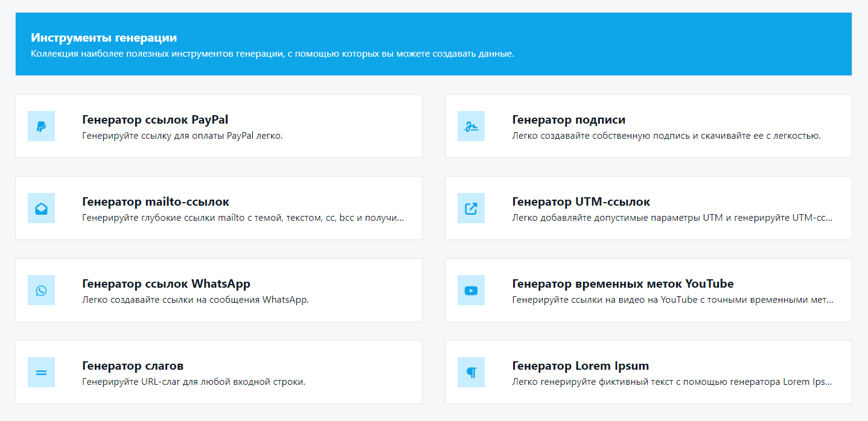
Task: Select the 'Генератор mailto-ссылок' heading
Action: coord(156,201)
